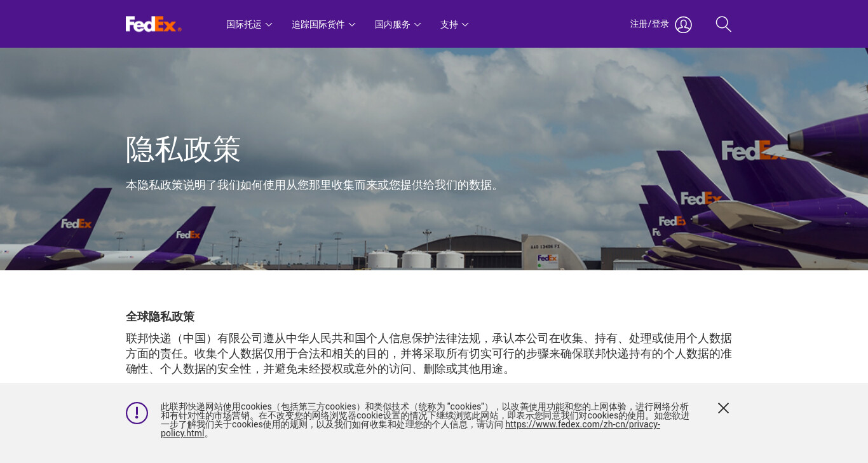The width and height of the screenshot is (868, 463).
Task: Click the FedEx logo in header
Action: click(x=154, y=24)
